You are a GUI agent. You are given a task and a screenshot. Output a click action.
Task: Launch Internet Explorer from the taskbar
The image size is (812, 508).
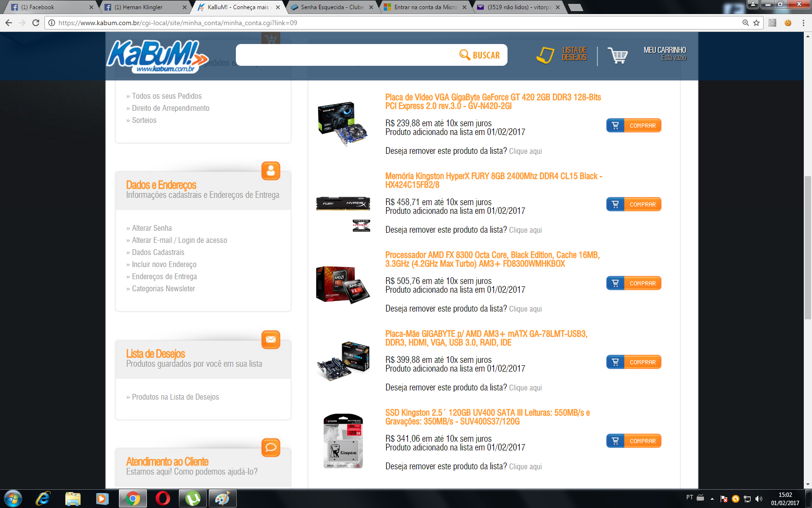[43, 498]
